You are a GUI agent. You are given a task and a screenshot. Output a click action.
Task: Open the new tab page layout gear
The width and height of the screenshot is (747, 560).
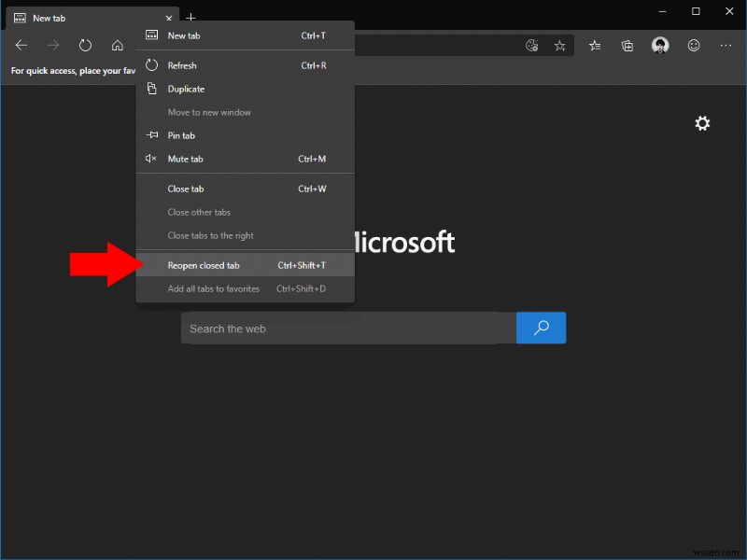[x=702, y=123]
